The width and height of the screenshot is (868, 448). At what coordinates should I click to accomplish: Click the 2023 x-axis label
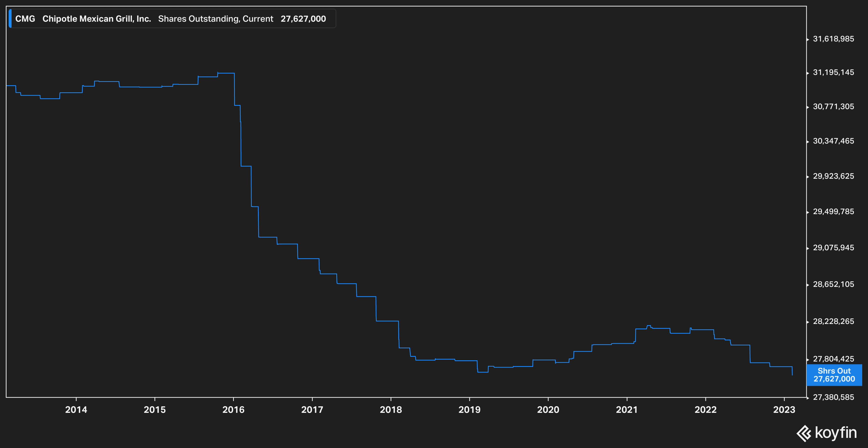pos(784,410)
